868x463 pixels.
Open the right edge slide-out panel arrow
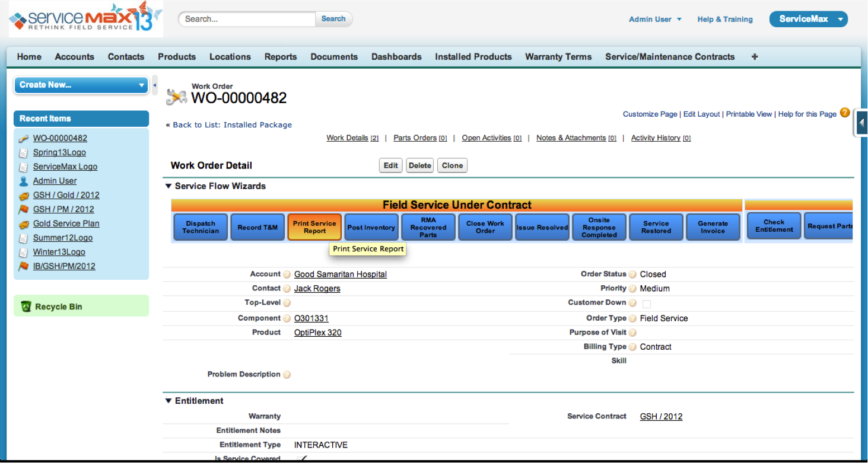861,123
